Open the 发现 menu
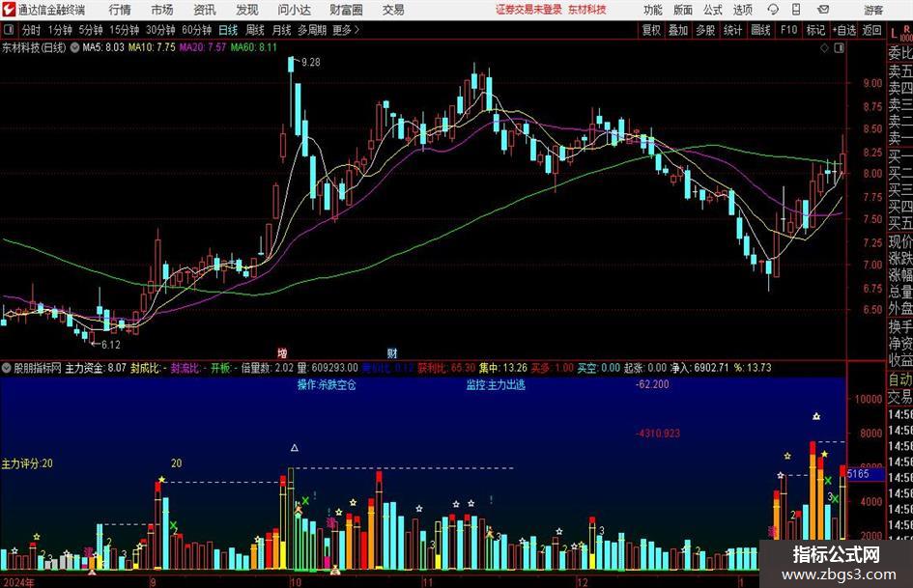This screenshot has width=913, height=588. (x=247, y=10)
